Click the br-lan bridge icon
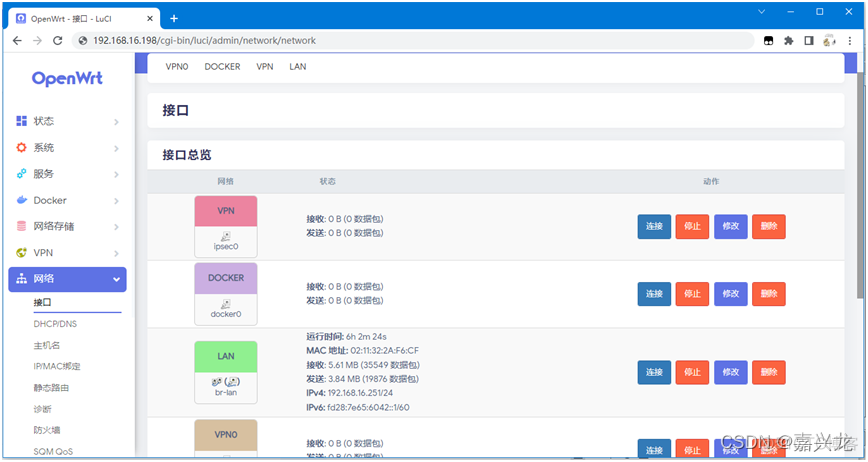The image size is (868, 462). [226, 382]
